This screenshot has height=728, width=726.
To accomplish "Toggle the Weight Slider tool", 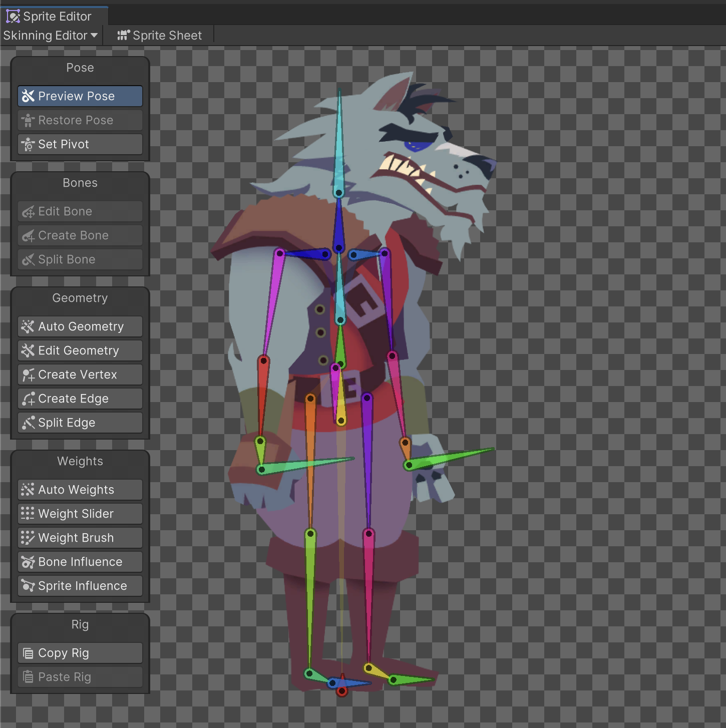I will 80,514.
